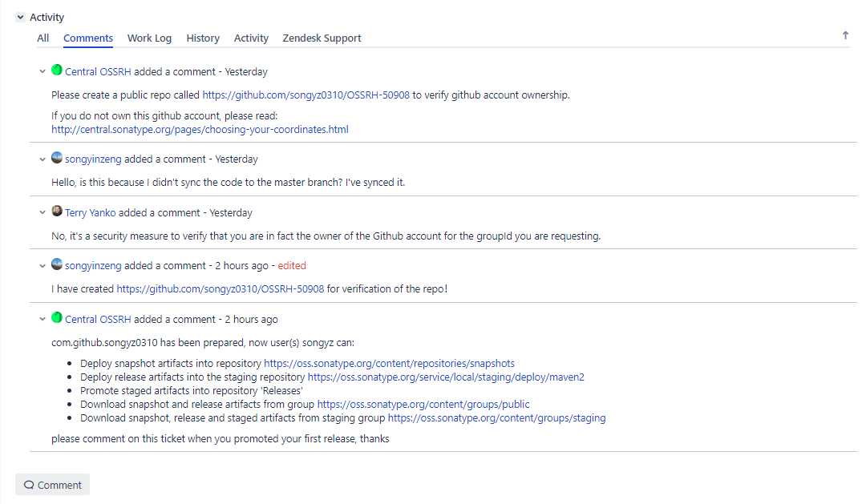Click the Comment button
866x504 pixels.
pos(52,485)
